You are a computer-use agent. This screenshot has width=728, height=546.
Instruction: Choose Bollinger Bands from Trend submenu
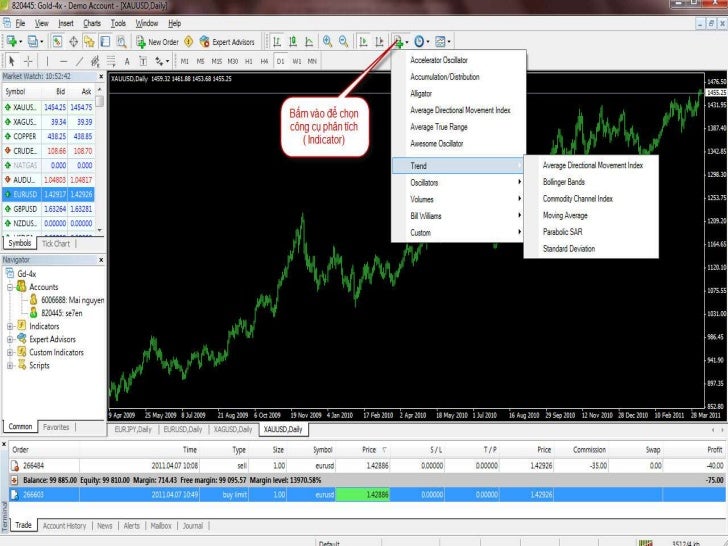pyautogui.click(x=564, y=182)
